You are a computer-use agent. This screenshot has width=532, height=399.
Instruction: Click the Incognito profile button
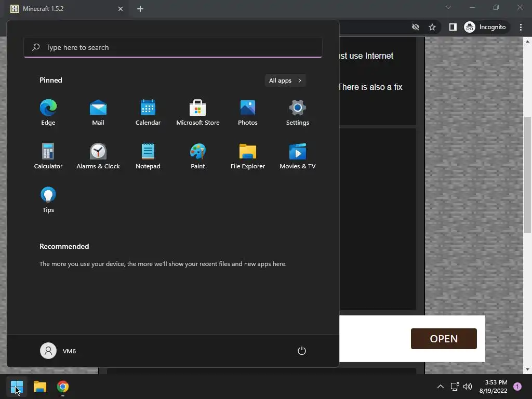(x=485, y=27)
